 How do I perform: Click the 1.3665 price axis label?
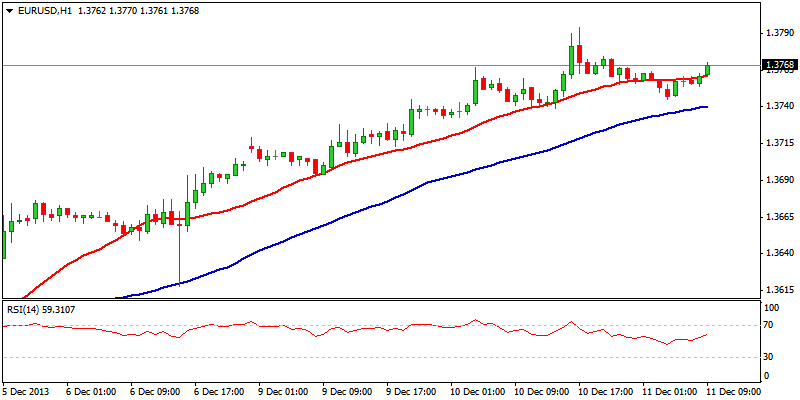pos(779,217)
